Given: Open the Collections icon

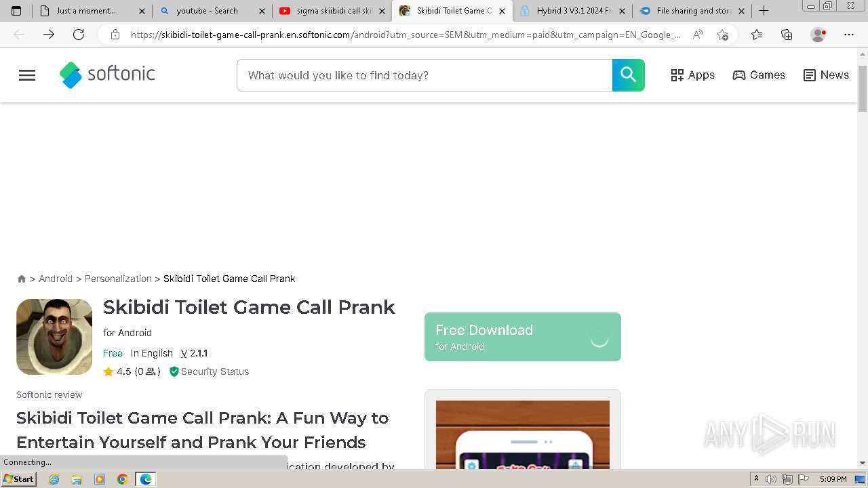Looking at the screenshot, I should click(x=787, y=35).
